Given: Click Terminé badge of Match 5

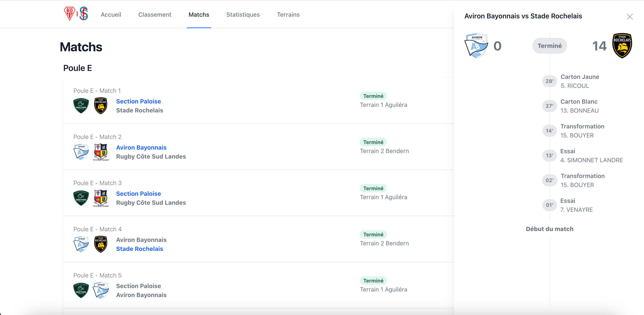Looking at the screenshot, I should click(x=373, y=280).
